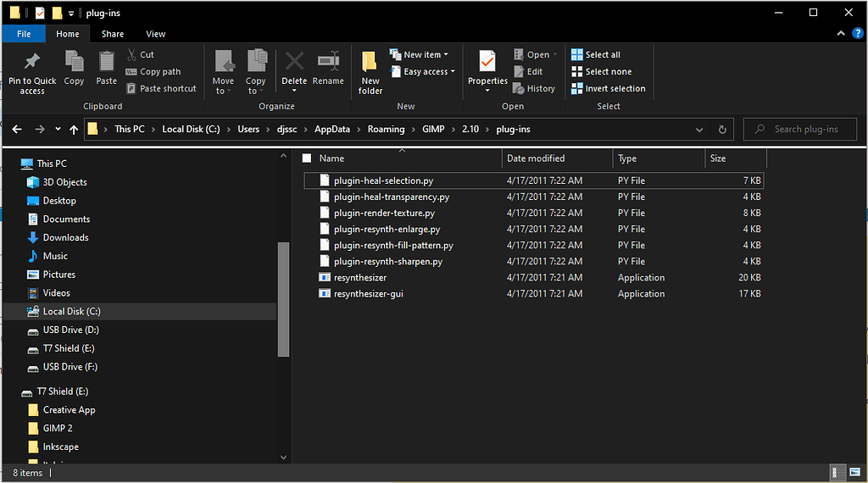The width and height of the screenshot is (868, 483).
Task: Switch to the Home tab
Action: point(68,34)
